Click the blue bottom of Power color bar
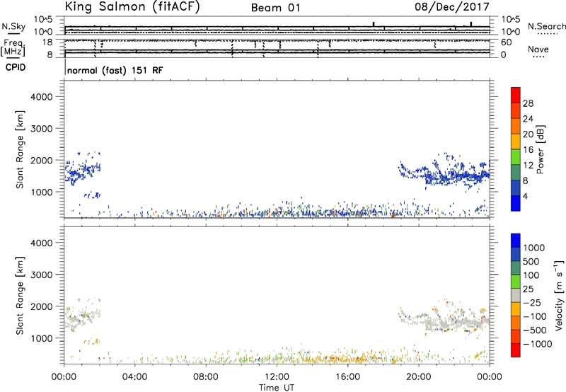Screen dimensions: 566x392 [516, 203]
